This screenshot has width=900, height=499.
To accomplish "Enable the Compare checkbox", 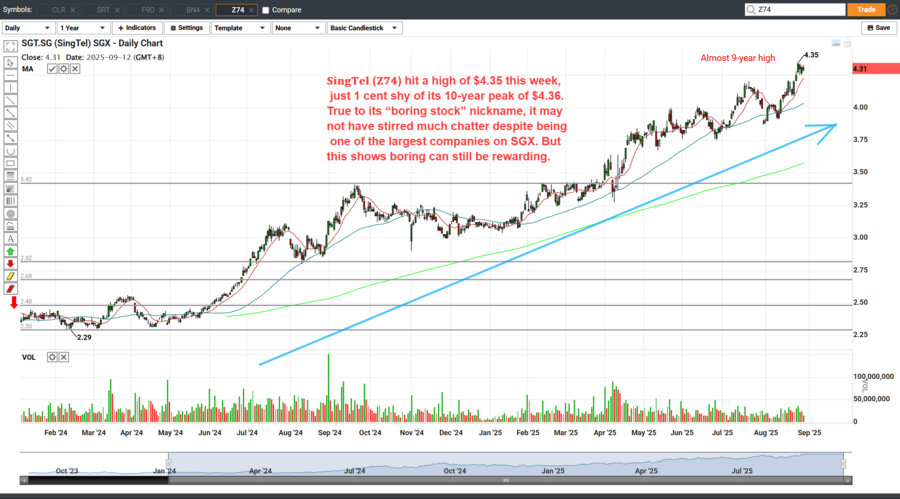I will (266, 10).
